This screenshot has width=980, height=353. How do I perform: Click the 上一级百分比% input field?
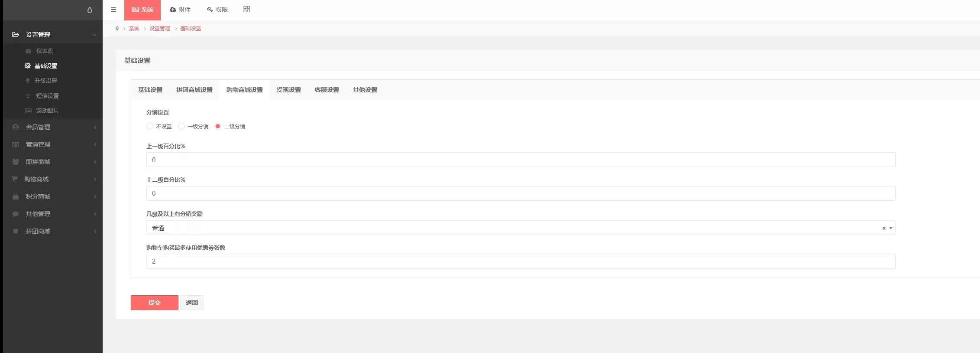521,160
